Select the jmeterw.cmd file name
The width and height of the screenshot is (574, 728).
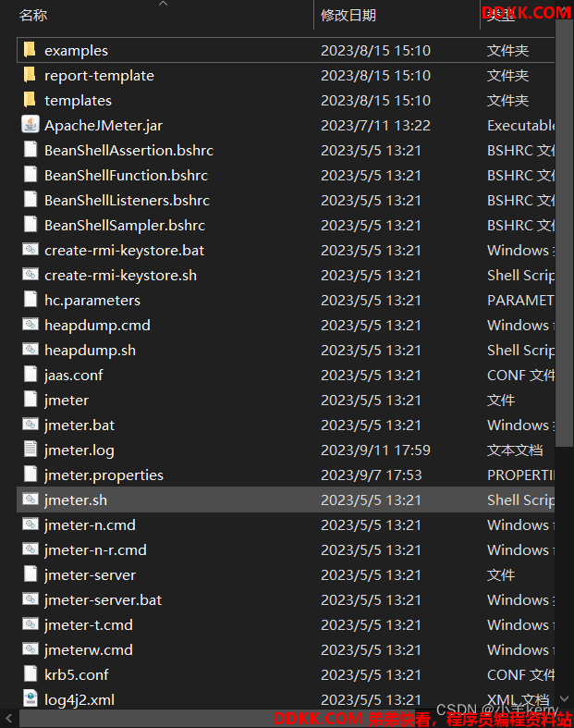(89, 650)
